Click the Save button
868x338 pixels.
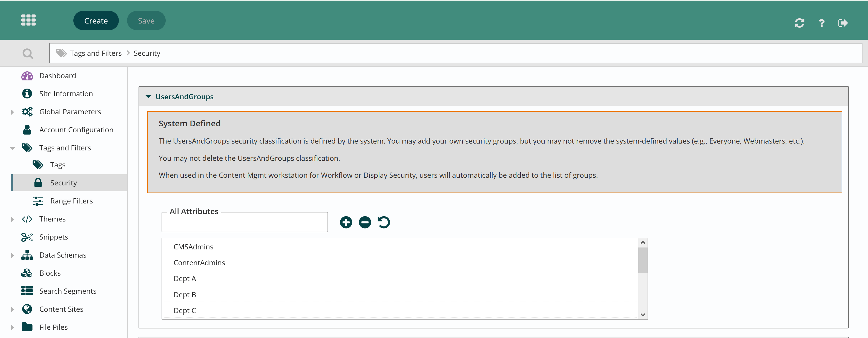point(146,21)
